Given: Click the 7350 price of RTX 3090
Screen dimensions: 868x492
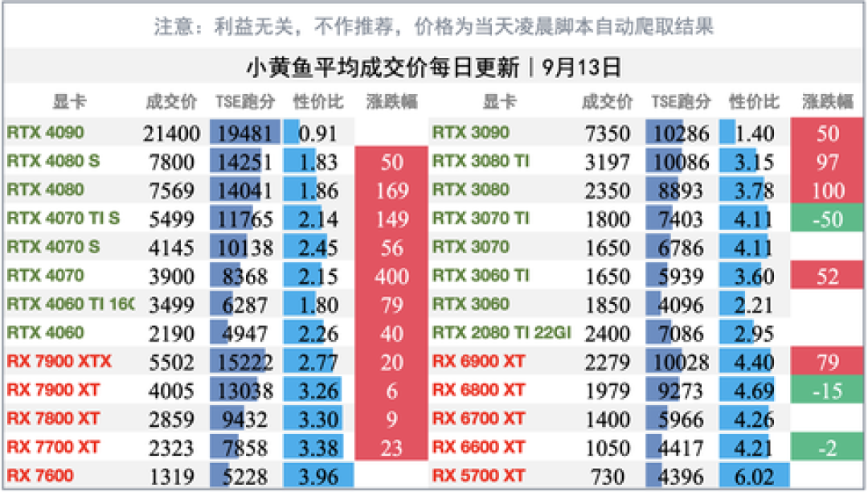Looking at the screenshot, I should (x=608, y=133).
